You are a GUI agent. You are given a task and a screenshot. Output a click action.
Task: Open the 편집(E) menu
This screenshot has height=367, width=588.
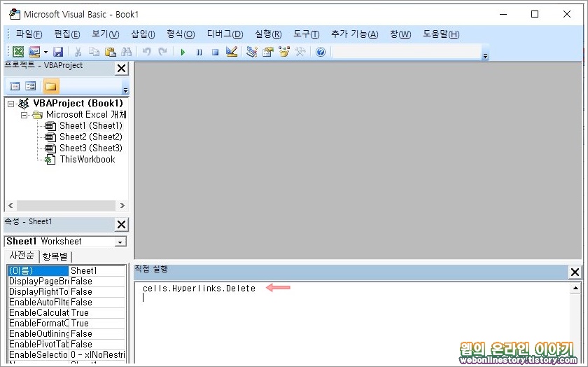[x=67, y=34]
